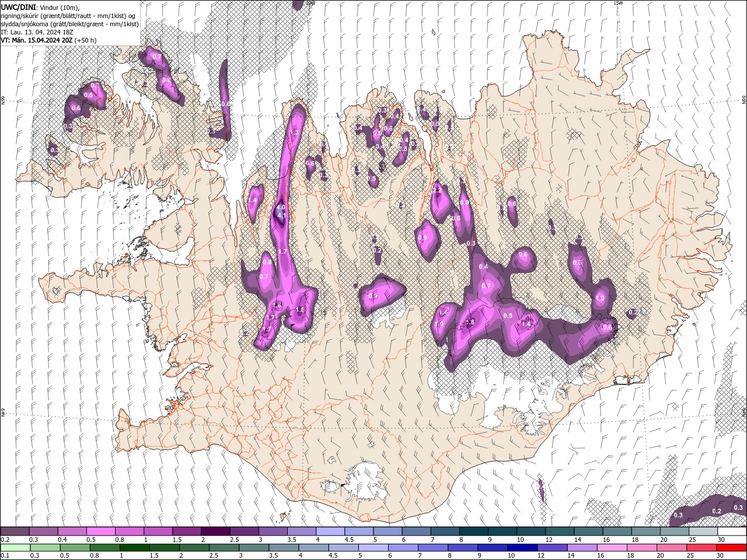This screenshot has height=560, width=747.
Task: Click the pale green legend swatch labeled 0.1
Action: click(x=15, y=548)
